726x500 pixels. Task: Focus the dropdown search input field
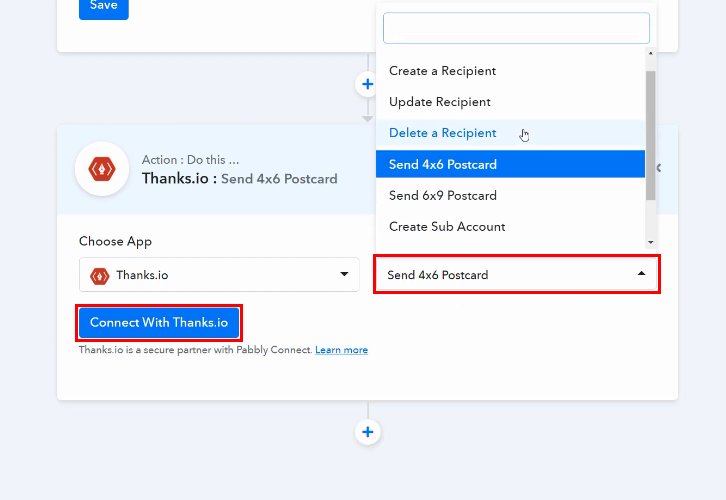point(516,28)
